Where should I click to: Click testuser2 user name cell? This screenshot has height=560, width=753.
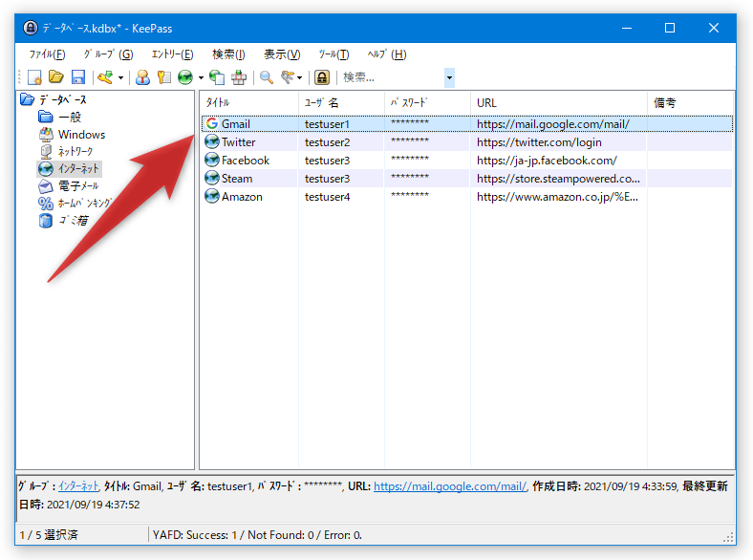(327, 142)
